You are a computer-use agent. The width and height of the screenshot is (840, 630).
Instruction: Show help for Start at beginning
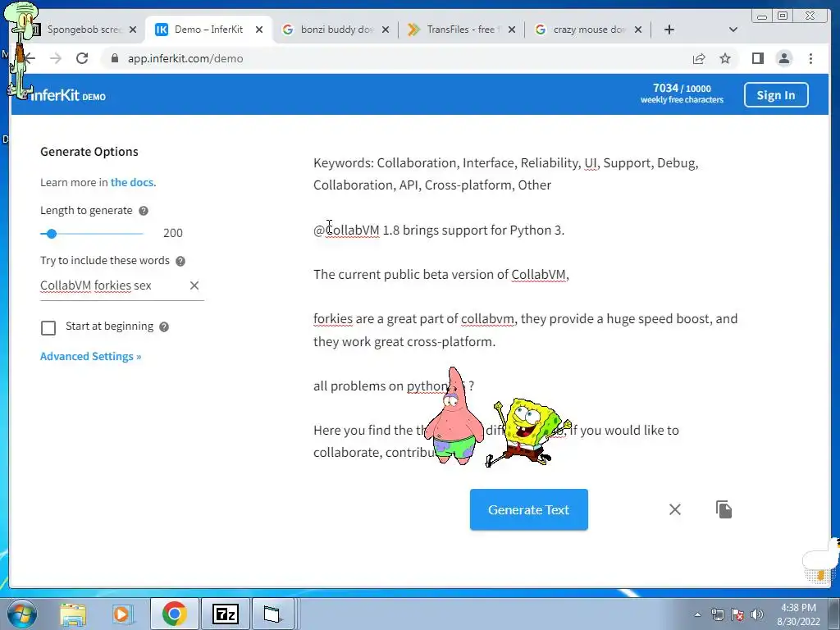click(164, 326)
